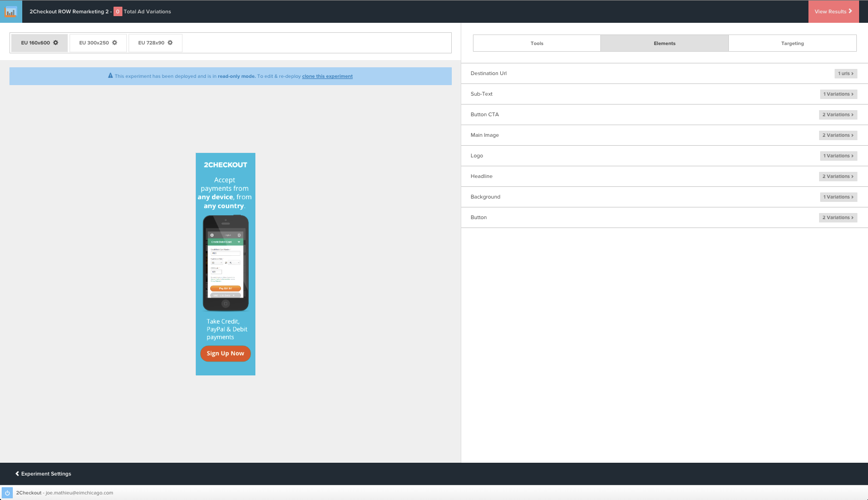Expand Background 1 Variations

[x=839, y=197]
